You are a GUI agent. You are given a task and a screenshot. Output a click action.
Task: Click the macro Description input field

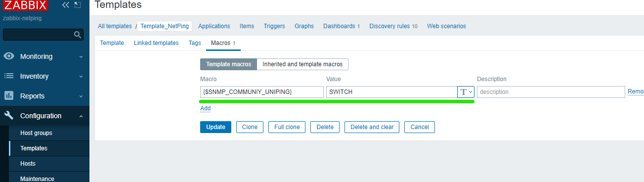point(551,92)
